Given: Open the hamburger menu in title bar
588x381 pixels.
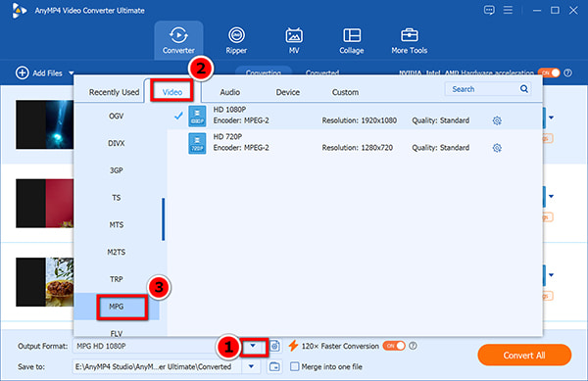Looking at the screenshot, I should (508, 10).
